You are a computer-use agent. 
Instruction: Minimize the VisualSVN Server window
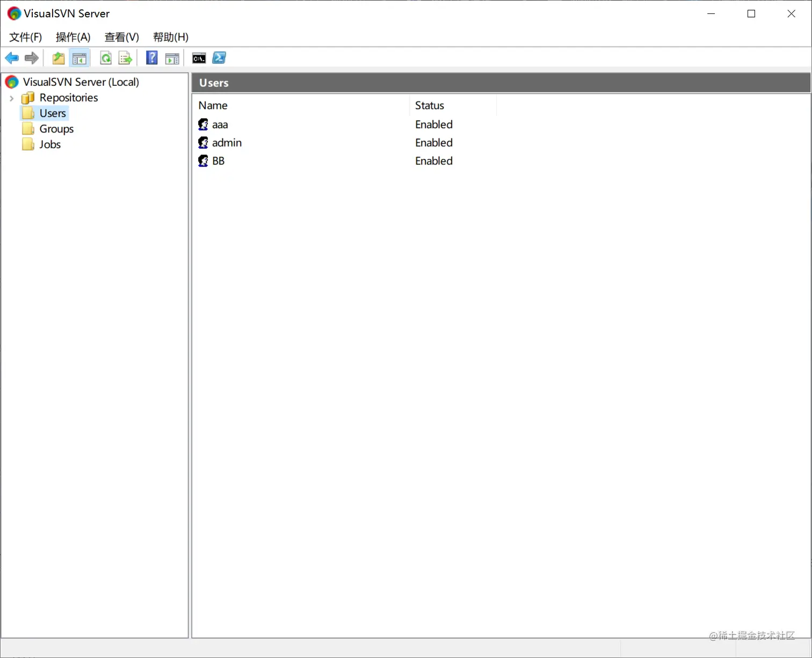tap(712, 13)
